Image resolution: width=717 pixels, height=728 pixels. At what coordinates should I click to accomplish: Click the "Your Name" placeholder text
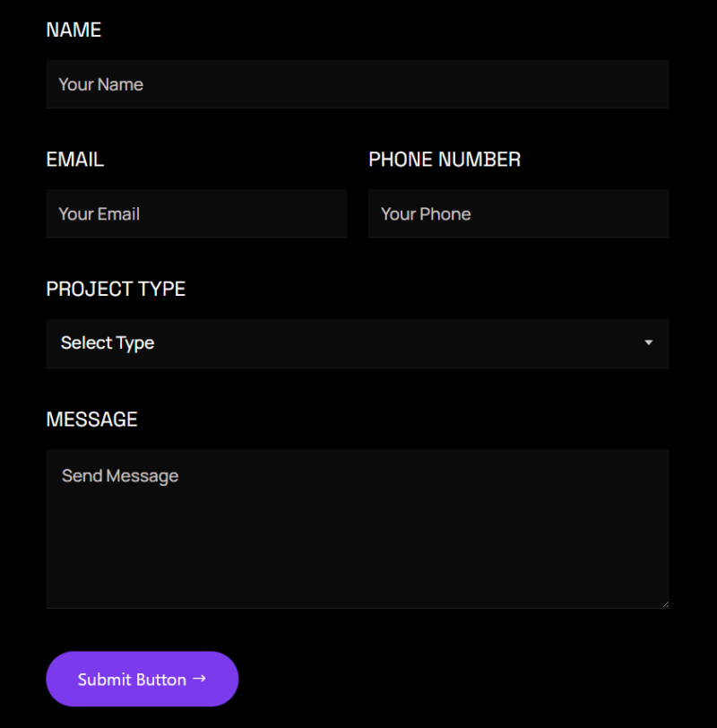click(100, 84)
